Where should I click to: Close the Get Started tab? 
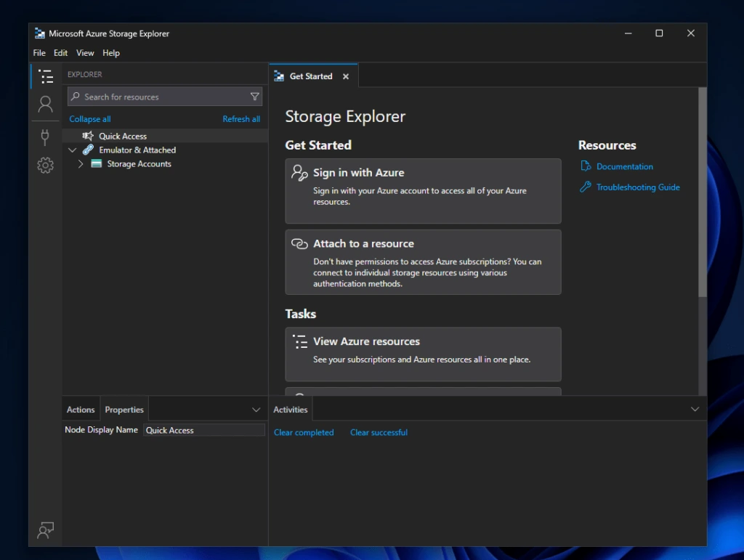point(346,76)
